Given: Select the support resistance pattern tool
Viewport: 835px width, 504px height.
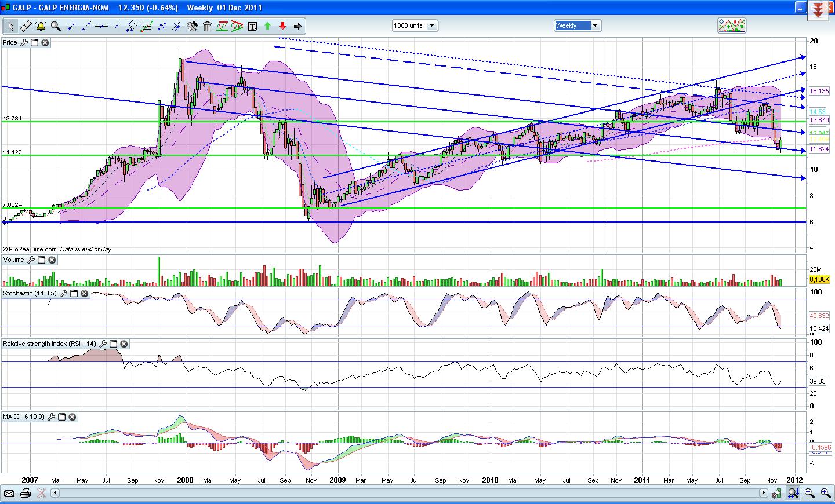Looking at the screenshot, I should click(x=222, y=26).
